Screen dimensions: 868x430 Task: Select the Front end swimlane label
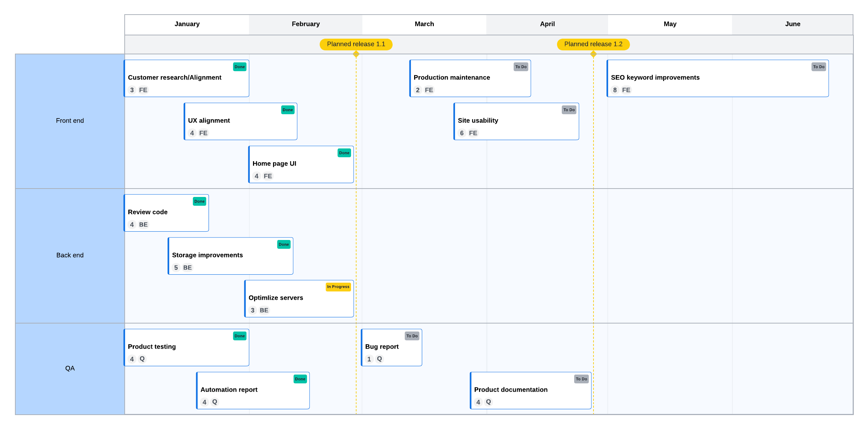tap(70, 121)
